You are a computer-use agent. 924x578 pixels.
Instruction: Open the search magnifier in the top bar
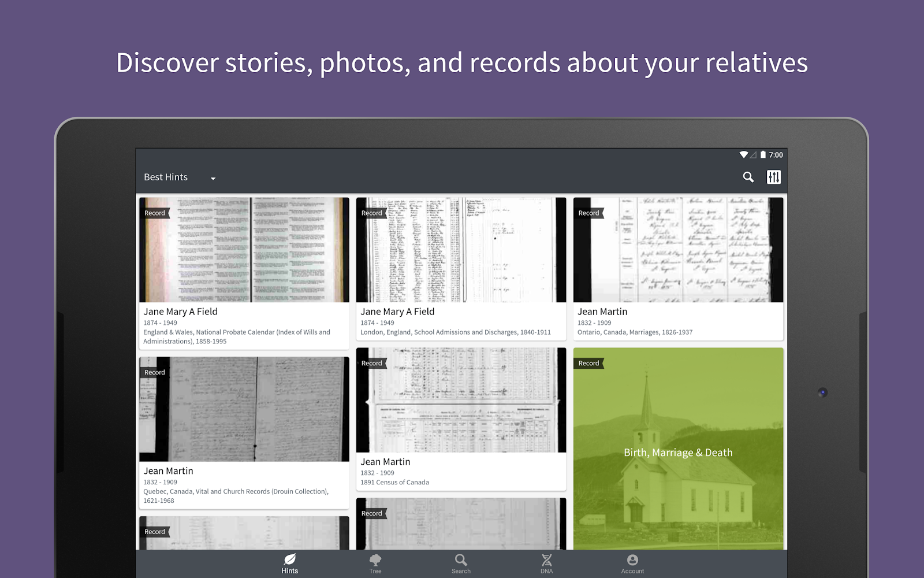coord(748,177)
